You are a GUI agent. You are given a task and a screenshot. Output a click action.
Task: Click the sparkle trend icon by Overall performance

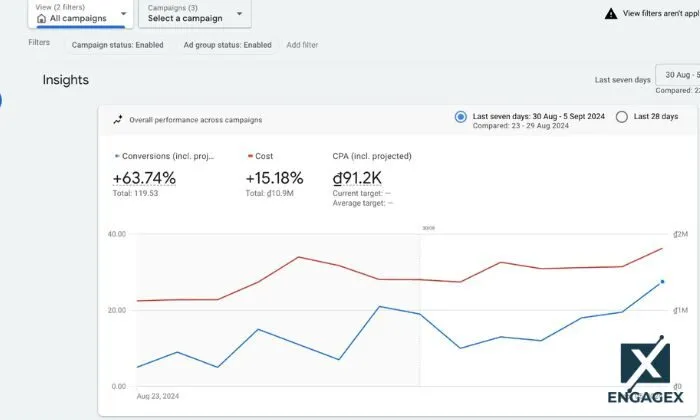pos(118,120)
